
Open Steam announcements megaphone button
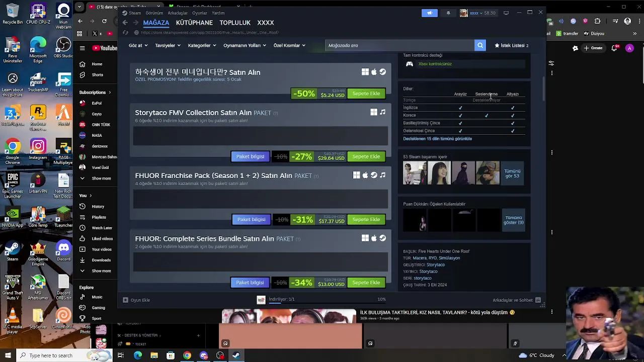430,13
